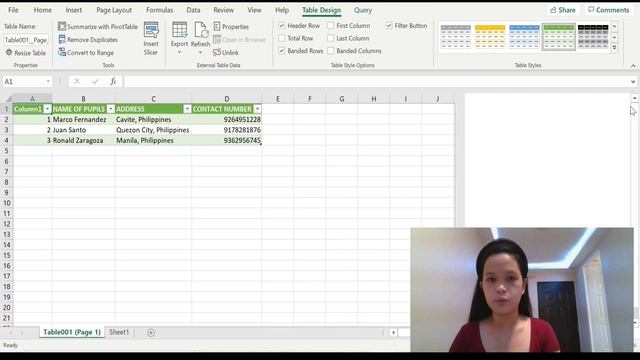Toggle the Header Row checkbox

click(x=282, y=26)
